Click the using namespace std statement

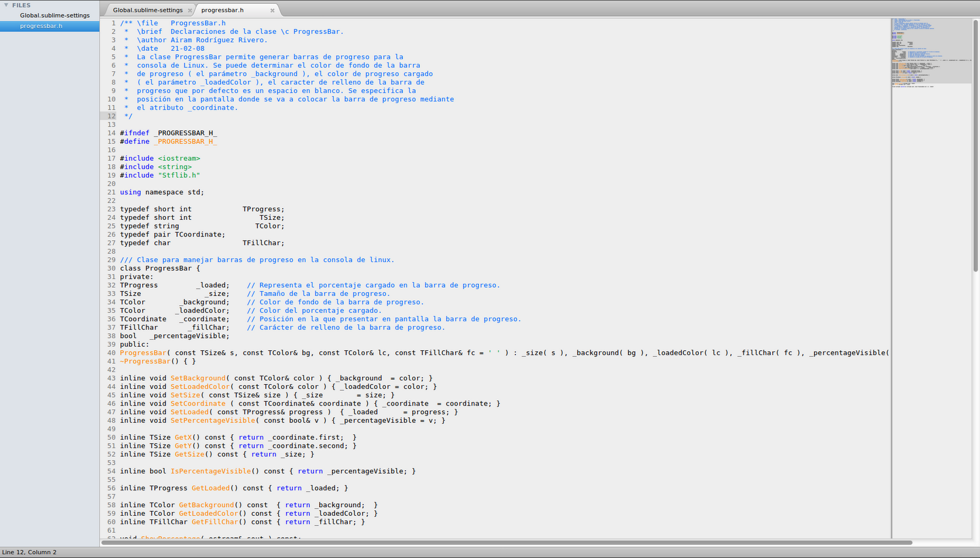[162, 192]
